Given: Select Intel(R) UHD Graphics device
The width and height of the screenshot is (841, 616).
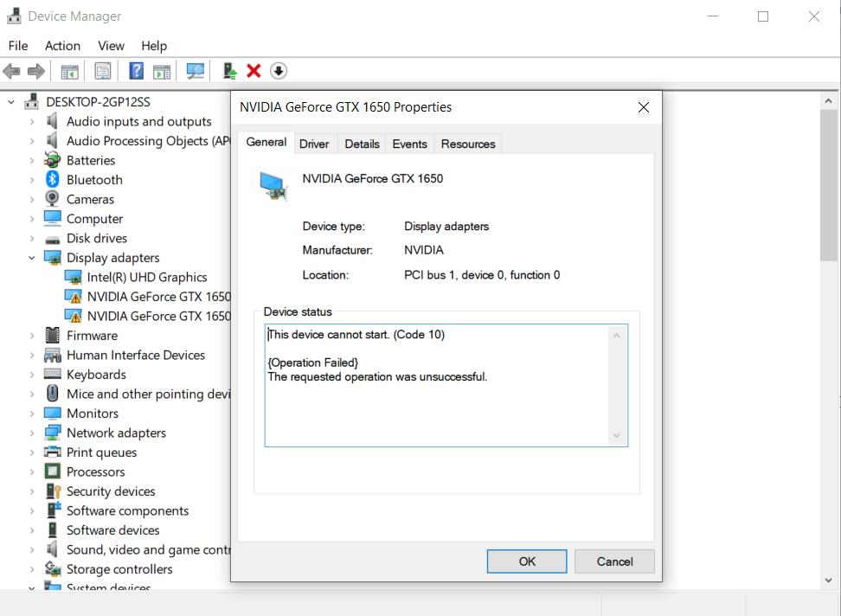Looking at the screenshot, I should (147, 277).
